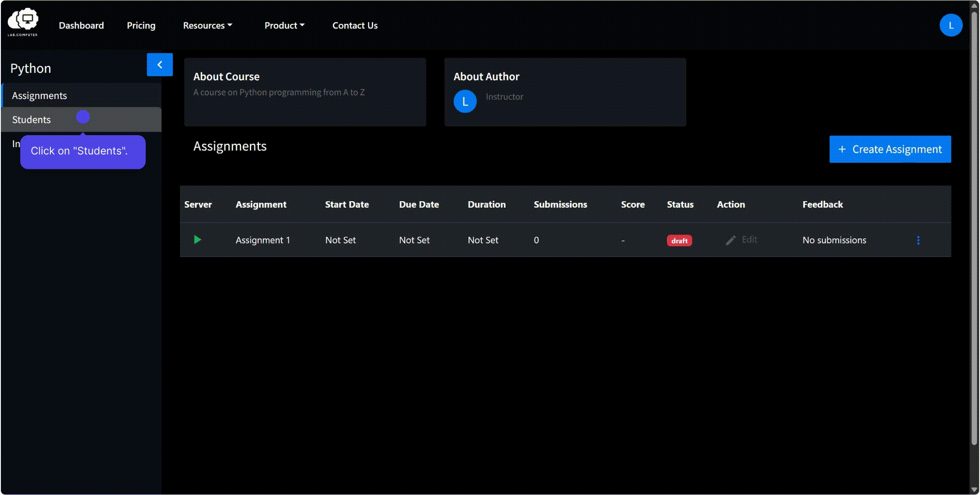This screenshot has width=980, height=495.
Task: Click the Feedback column header
Action: pos(822,204)
